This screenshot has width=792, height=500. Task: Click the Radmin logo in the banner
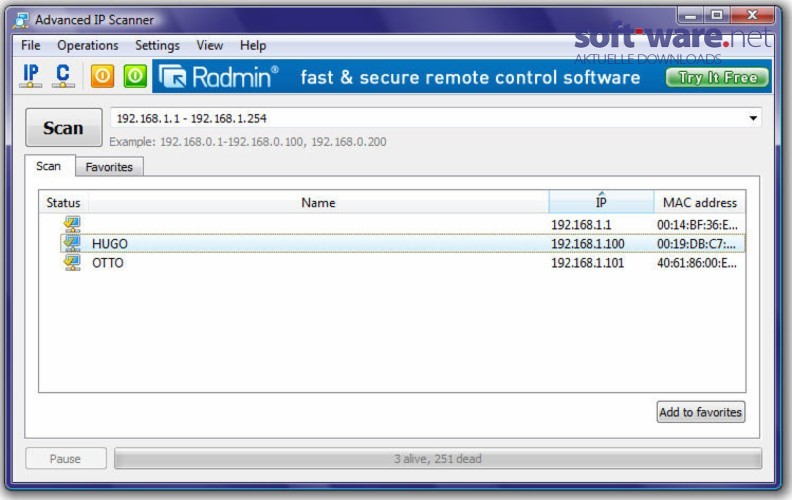[219, 77]
